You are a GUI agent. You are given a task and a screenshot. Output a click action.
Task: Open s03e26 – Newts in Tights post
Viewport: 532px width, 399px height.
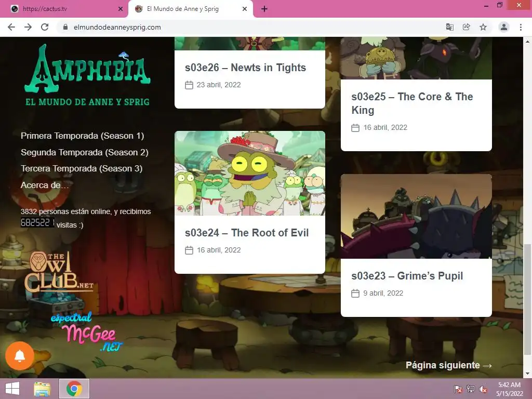click(245, 68)
